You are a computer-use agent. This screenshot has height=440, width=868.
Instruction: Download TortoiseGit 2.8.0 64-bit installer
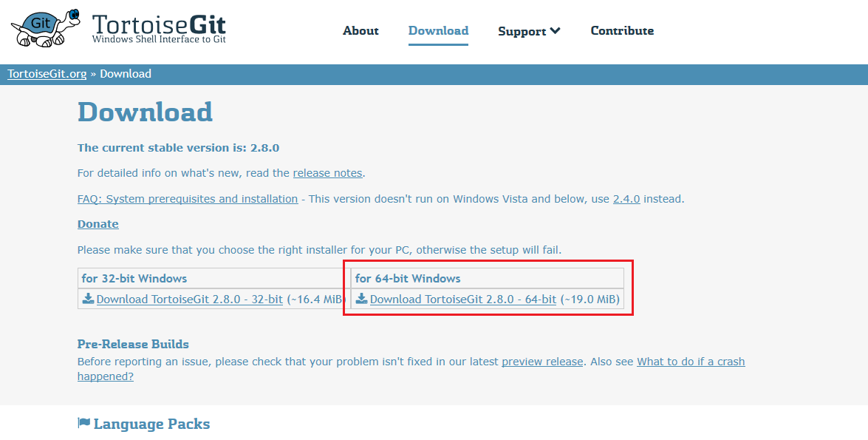462,299
